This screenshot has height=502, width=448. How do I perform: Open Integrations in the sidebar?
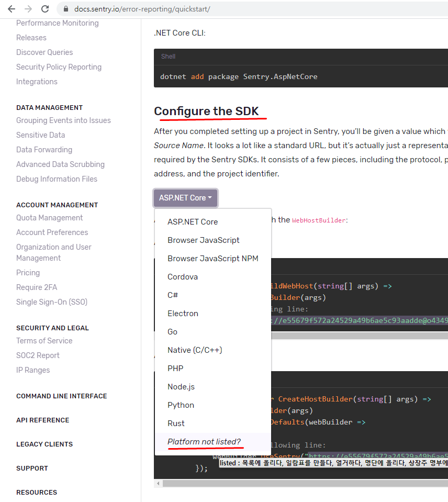pos(37,82)
